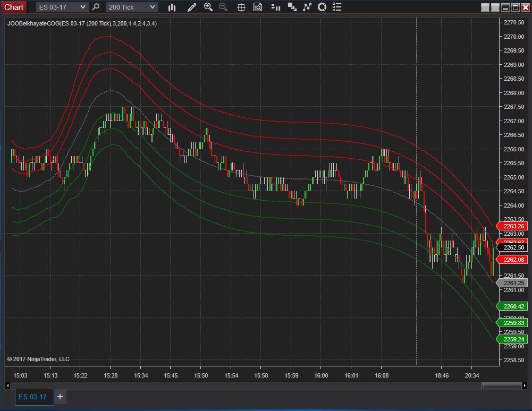Screen dimensions: 532x411
Task: Zoom in with the magnifier plus icon
Action: [x=208, y=7]
